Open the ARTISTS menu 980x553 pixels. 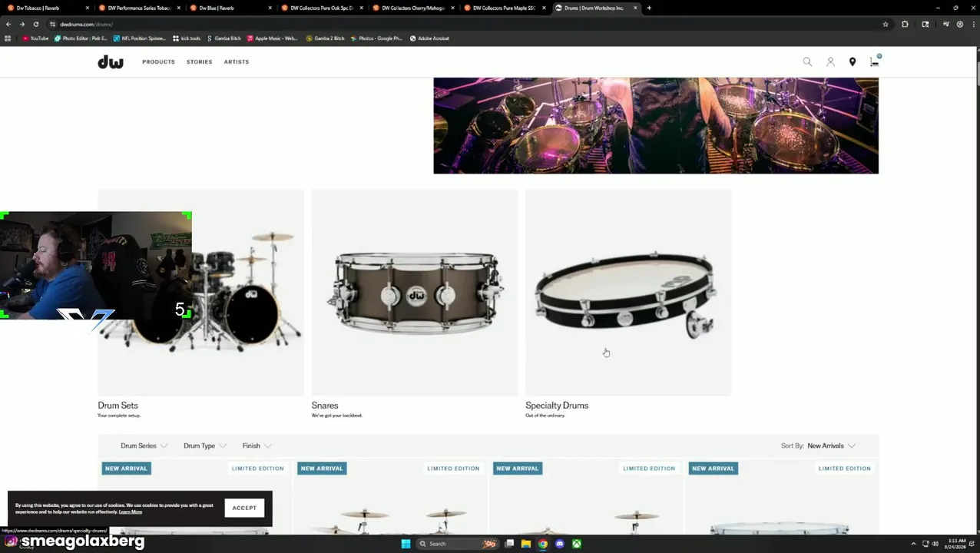click(237, 61)
